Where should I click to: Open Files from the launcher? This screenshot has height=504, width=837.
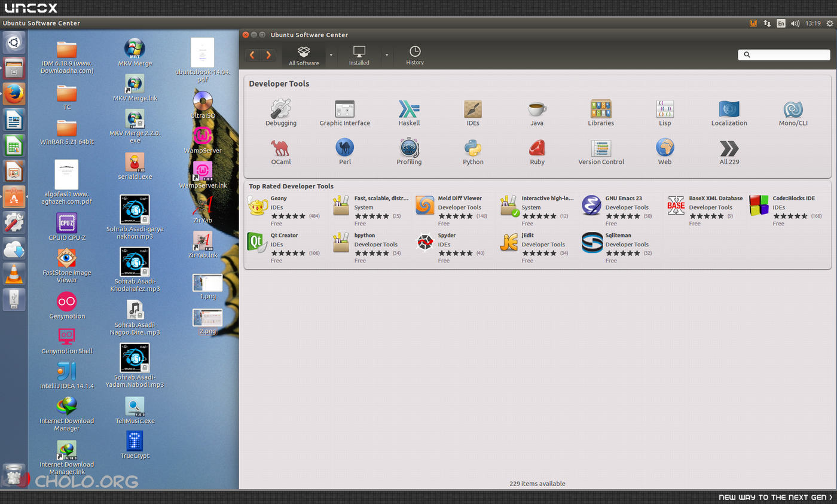14,68
